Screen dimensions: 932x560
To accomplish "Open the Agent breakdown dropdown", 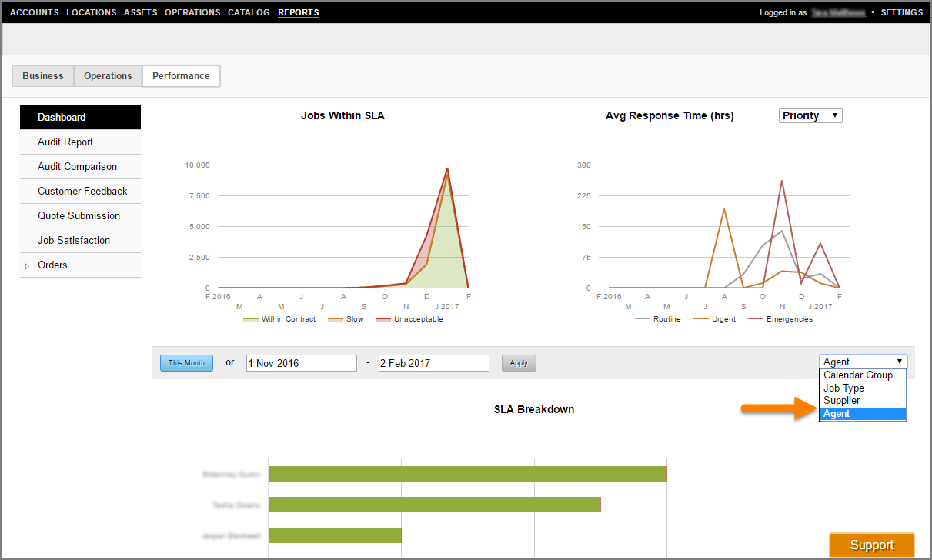I will click(x=863, y=362).
